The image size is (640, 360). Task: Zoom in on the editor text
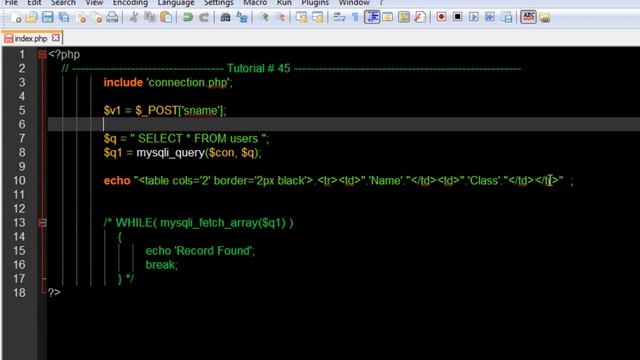(264, 18)
